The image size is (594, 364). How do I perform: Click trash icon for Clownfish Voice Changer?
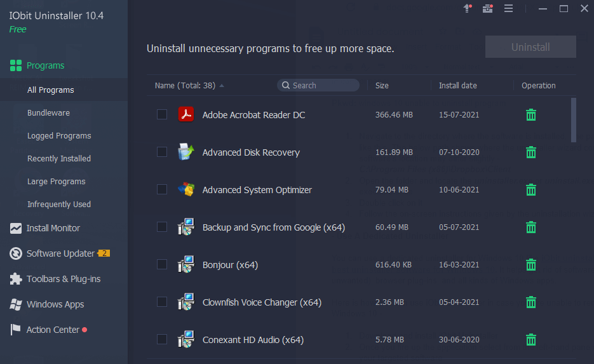coord(530,302)
